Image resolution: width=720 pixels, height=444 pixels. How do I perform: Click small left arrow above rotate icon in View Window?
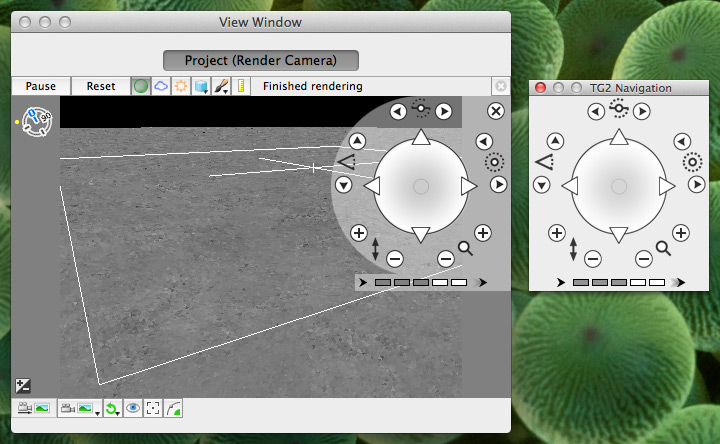click(484, 141)
